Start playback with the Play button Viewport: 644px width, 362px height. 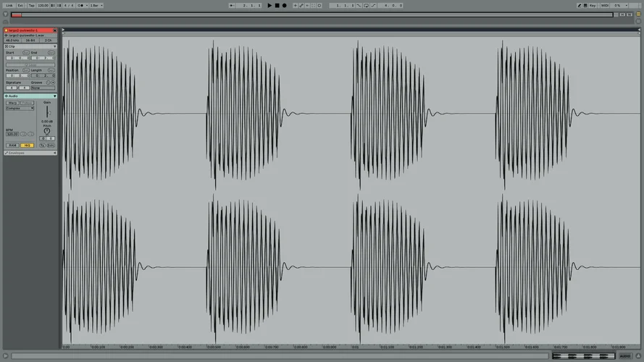click(269, 5)
